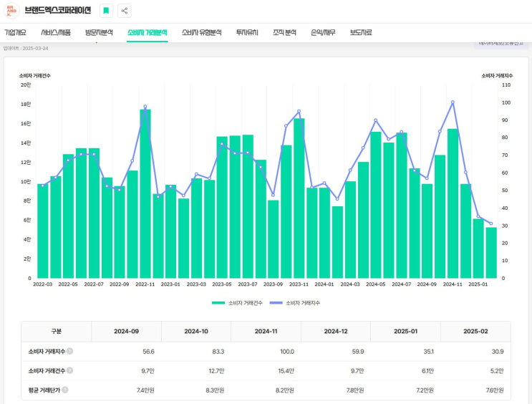This screenshot has width=532, height=404.
Task: Toggle 소비자 거래건수 series in chart legend
Action: click(237, 303)
